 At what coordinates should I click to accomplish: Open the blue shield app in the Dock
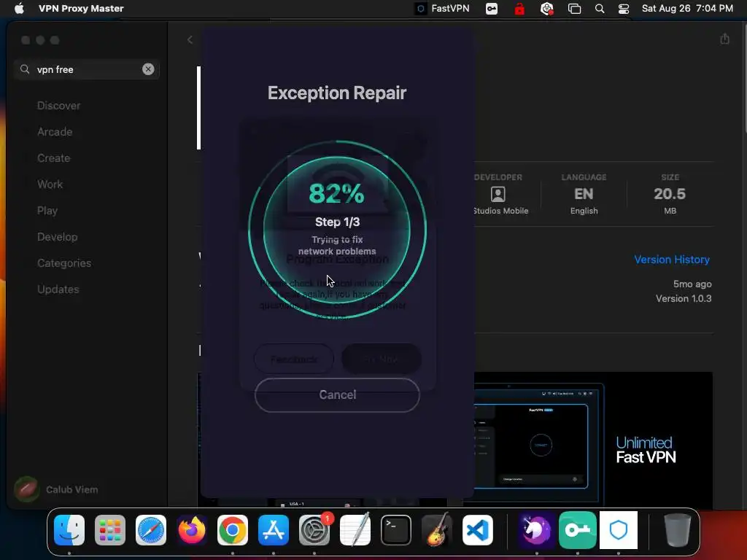coord(619,530)
